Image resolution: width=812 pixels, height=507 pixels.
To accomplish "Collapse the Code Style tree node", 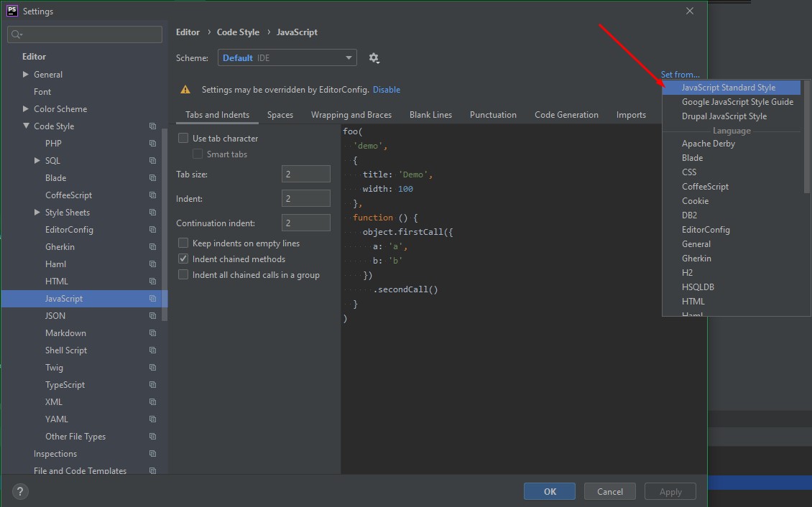I will (x=26, y=126).
